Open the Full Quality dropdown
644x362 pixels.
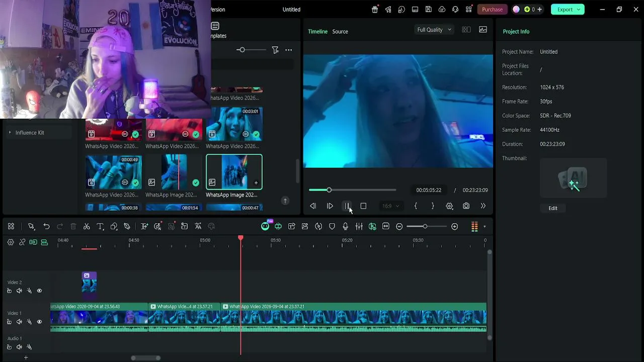point(434,30)
